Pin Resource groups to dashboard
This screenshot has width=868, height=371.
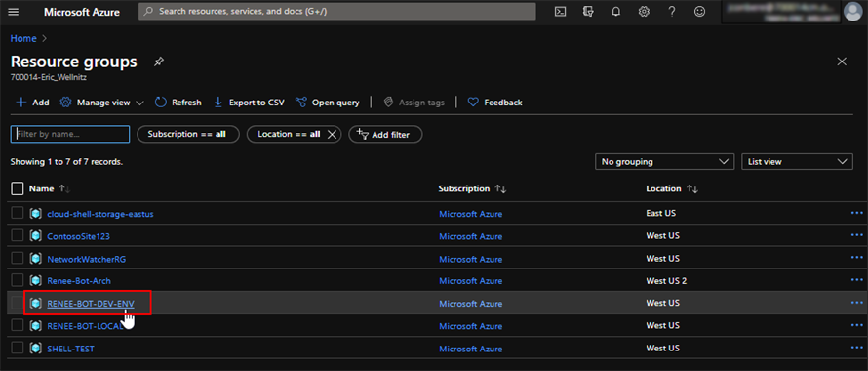(x=159, y=62)
